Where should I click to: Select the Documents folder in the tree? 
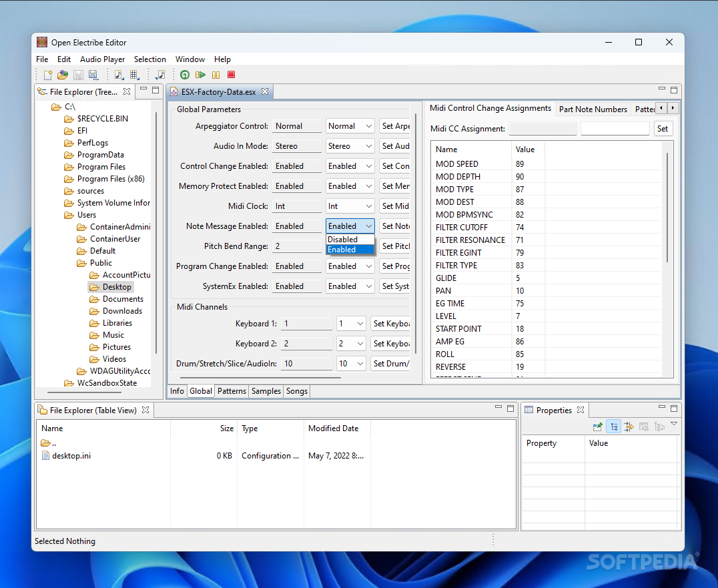coord(123,299)
